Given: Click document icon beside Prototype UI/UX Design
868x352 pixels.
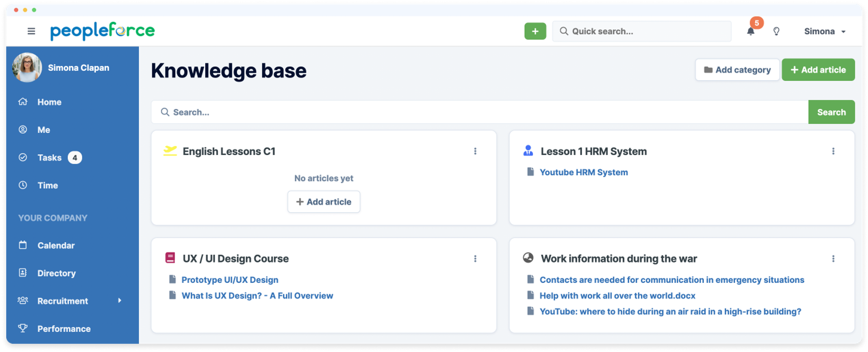Looking at the screenshot, I should coord(172,279).
